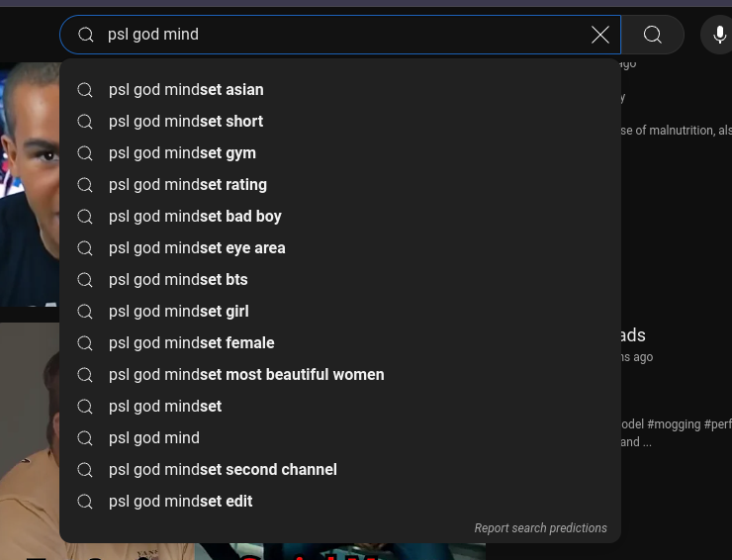
Task: Click magnifier icon beside 'psl god mindset bts'
Action: [85, 280]
